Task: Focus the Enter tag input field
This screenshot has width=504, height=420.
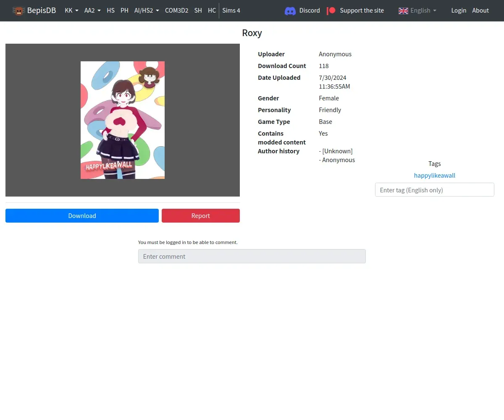Action: (x=435, y=190)
